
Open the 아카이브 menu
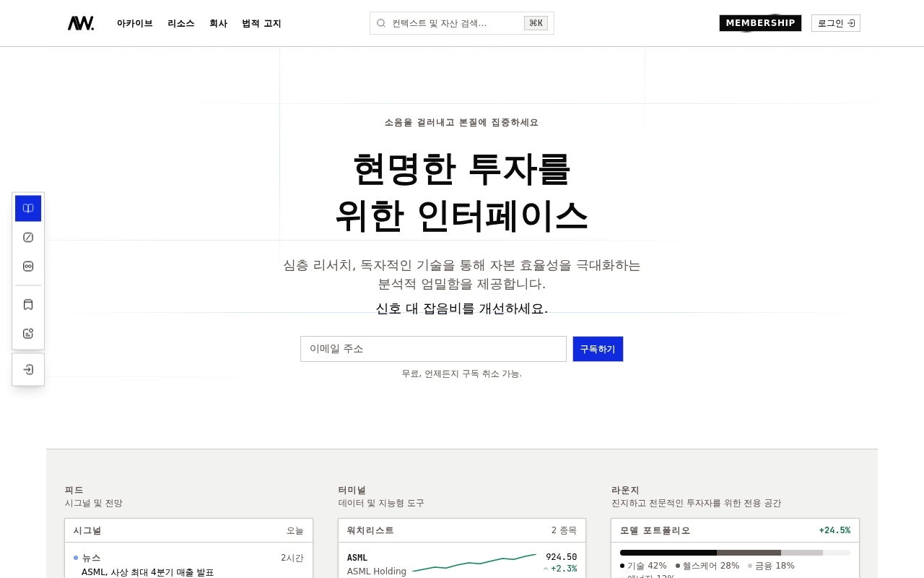135,23
